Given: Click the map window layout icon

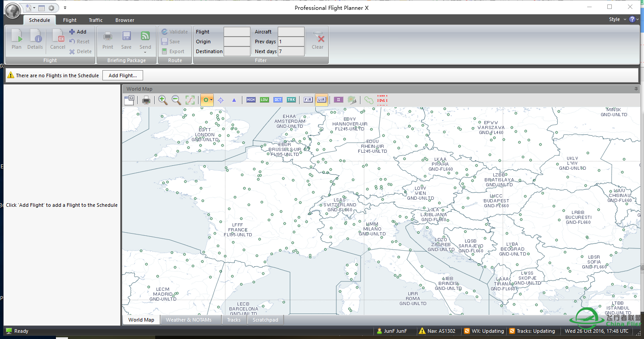Looking at the screenshot, I should point(129,100).
